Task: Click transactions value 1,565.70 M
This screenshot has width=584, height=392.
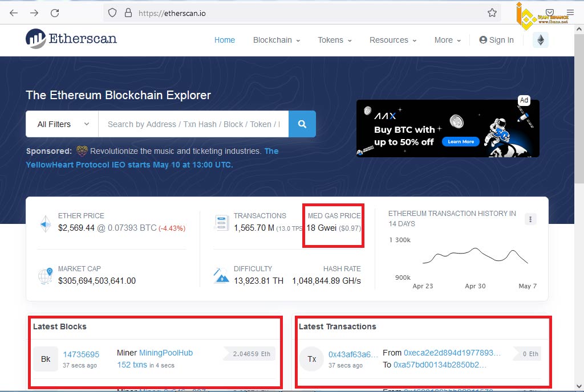Action: coord(254,228)
